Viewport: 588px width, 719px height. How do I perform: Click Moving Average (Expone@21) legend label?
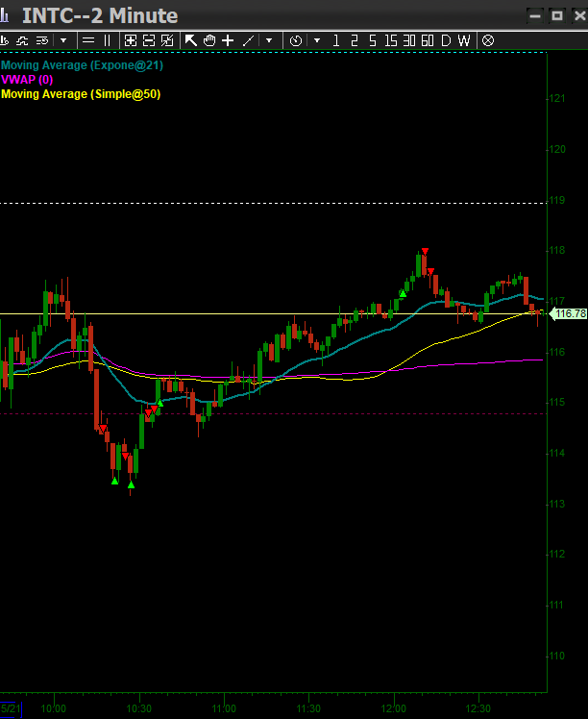coord(82,65)
